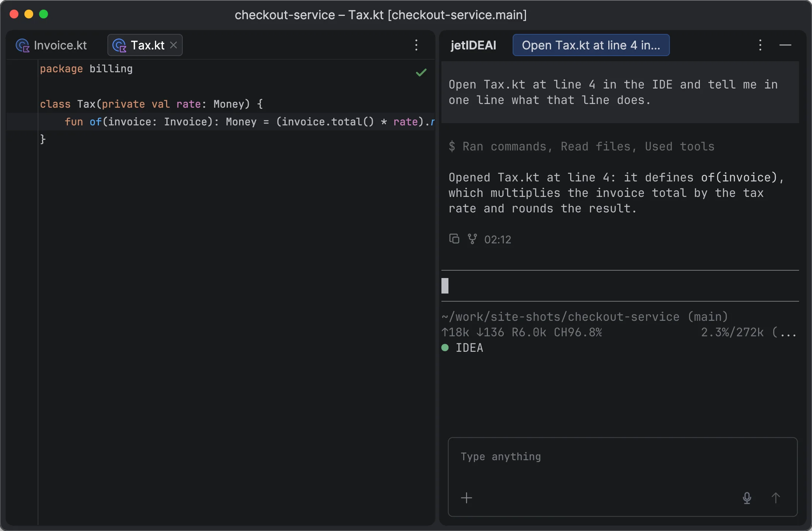Copy the assistant response

(454, 239)
